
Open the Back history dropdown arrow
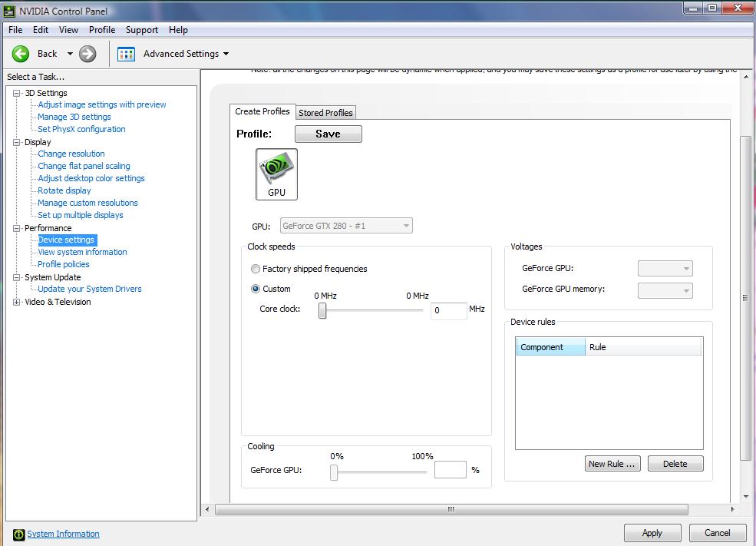(x=70, y=54)
